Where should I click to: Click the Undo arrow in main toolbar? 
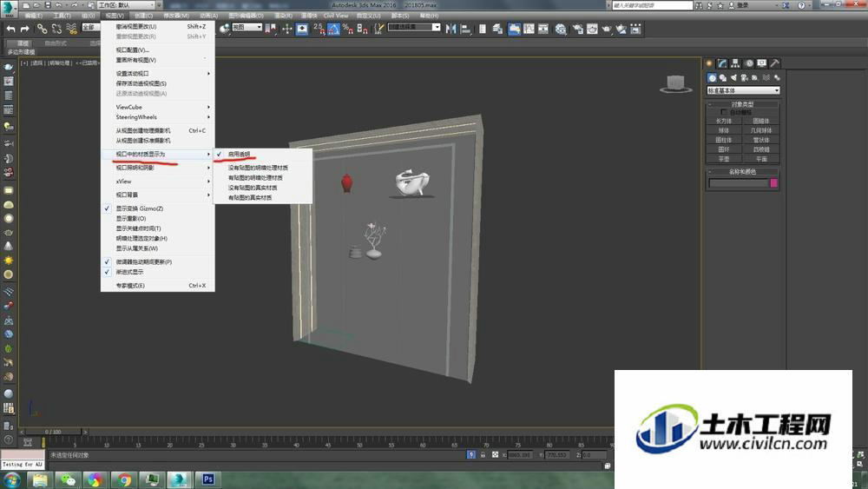(x=10, y=29)
